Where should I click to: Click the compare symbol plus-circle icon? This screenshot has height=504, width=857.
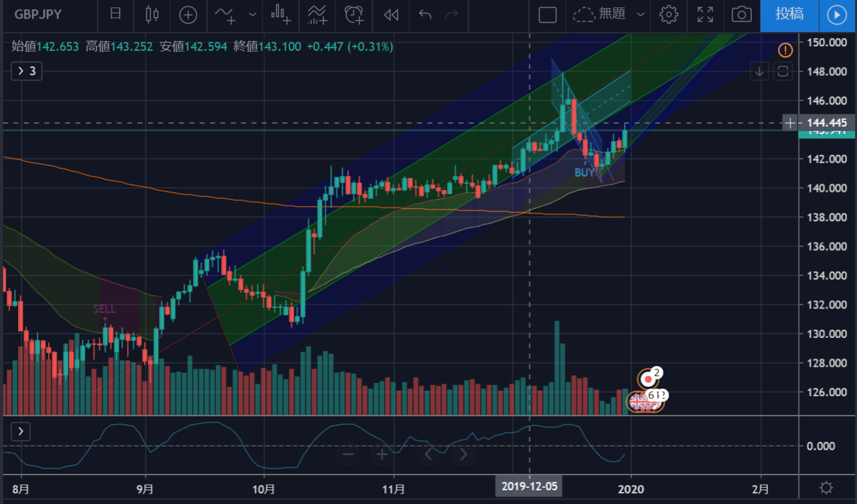tap(188, 14)
